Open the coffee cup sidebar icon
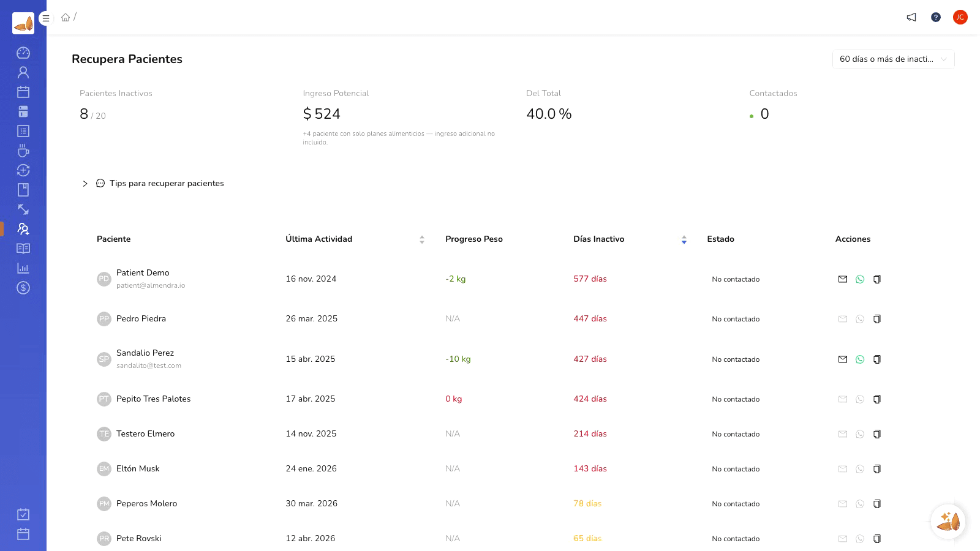 pyautogui.click(x=23, y=151)
